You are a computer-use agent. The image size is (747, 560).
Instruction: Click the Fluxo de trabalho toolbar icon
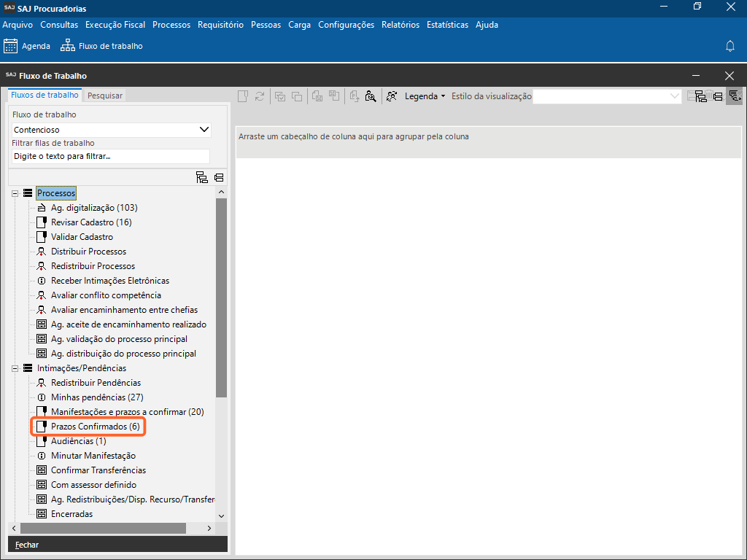click(x=68, y=46)
